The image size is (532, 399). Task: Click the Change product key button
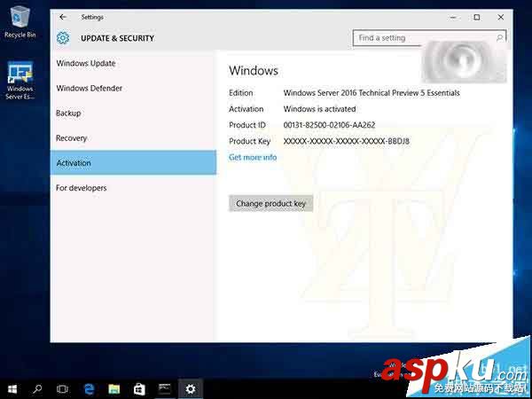click(270, 203)
